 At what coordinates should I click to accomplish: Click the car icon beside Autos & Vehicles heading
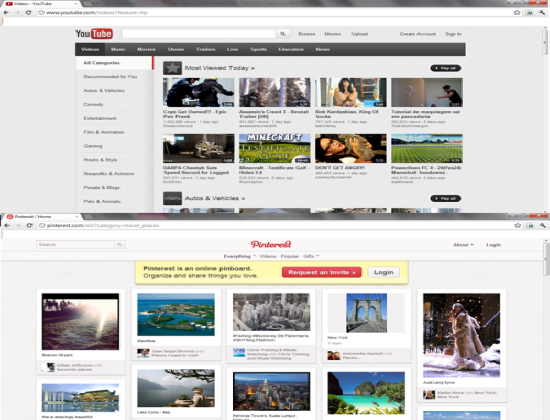(172, 198)
